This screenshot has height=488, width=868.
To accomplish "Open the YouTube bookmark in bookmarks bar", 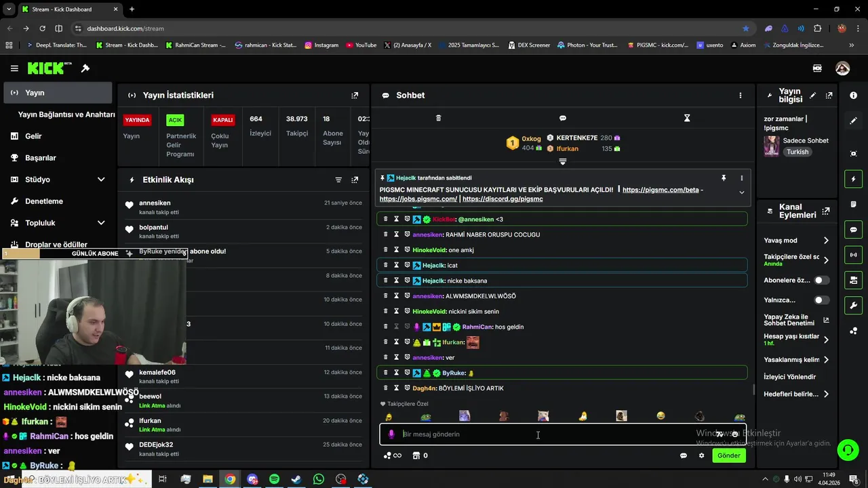I will tap(361, 45).
